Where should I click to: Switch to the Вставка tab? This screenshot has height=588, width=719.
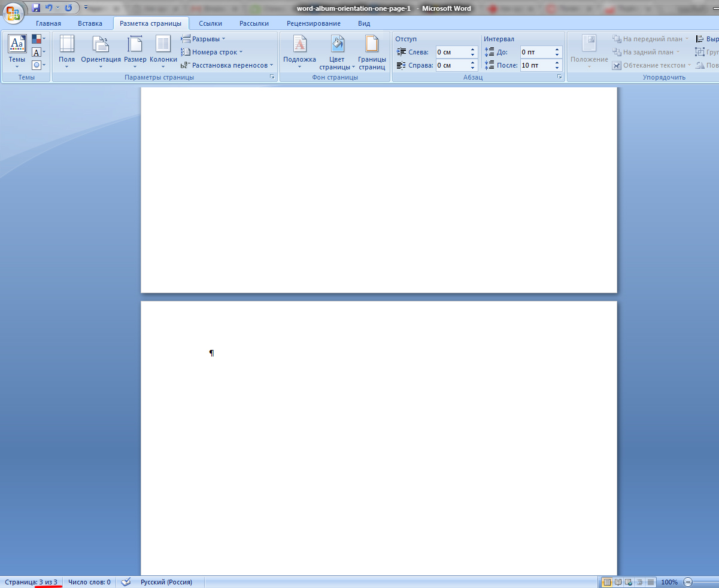click(90, 23)
